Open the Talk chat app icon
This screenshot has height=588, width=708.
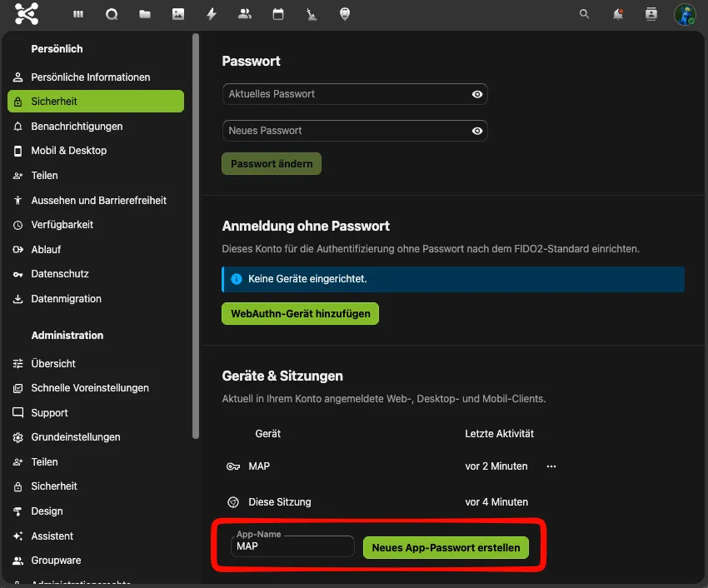112,14
